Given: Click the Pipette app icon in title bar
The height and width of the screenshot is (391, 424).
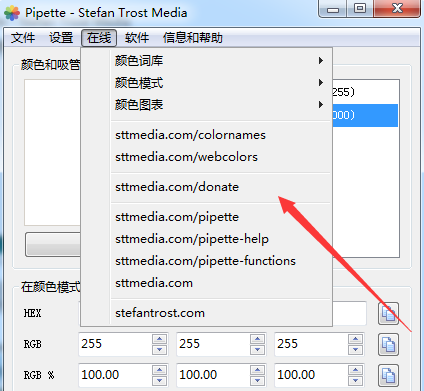Looking at the screenshot, I should 12,13.
